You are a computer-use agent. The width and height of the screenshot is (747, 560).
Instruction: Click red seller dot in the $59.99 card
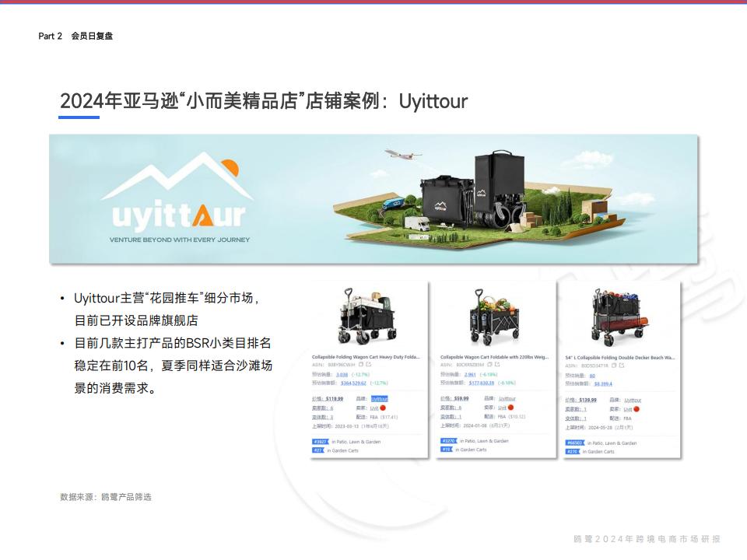coord(510,408)
